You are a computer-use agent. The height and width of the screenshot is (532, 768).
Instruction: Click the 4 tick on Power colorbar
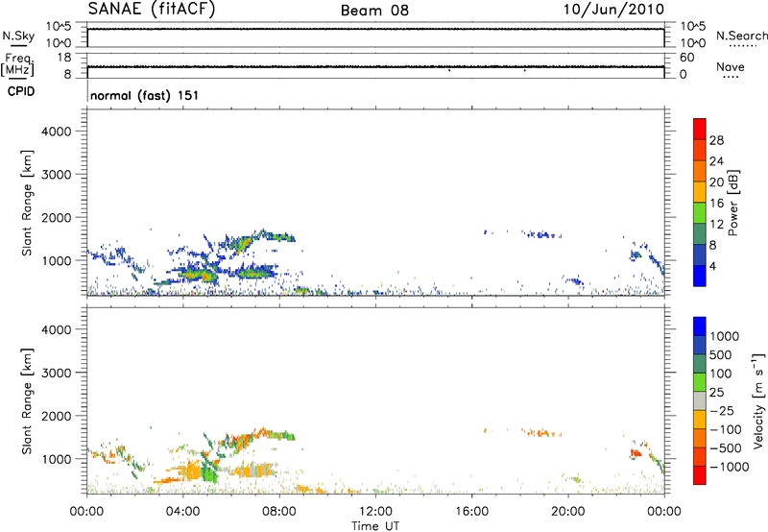[712, 266]
